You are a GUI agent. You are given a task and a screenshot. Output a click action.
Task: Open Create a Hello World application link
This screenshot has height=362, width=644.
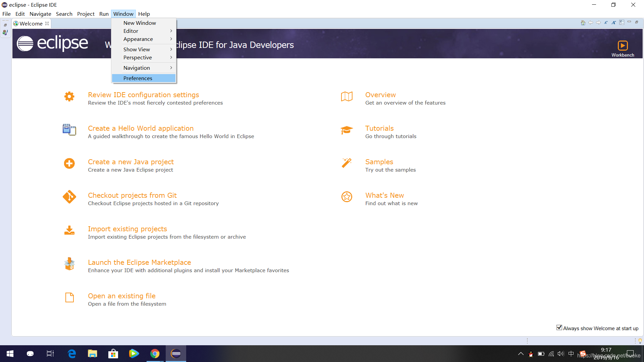point(141,128)
